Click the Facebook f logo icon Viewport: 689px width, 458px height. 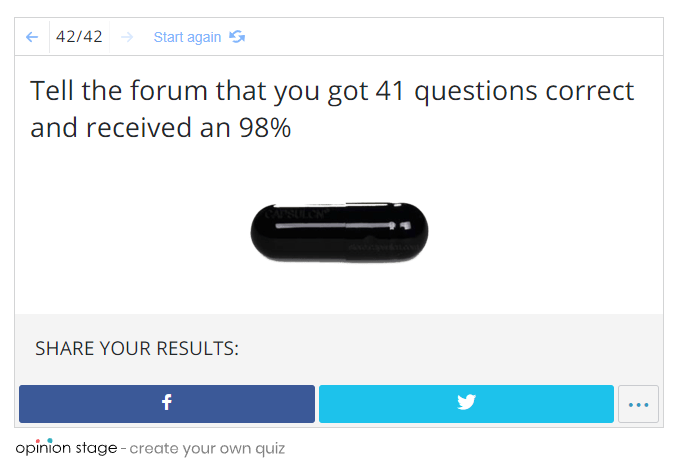(x=167, y=402)
